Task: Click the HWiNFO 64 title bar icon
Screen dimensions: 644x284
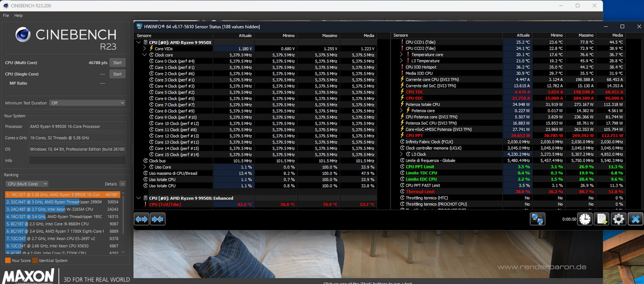Action: pos(139,26)
